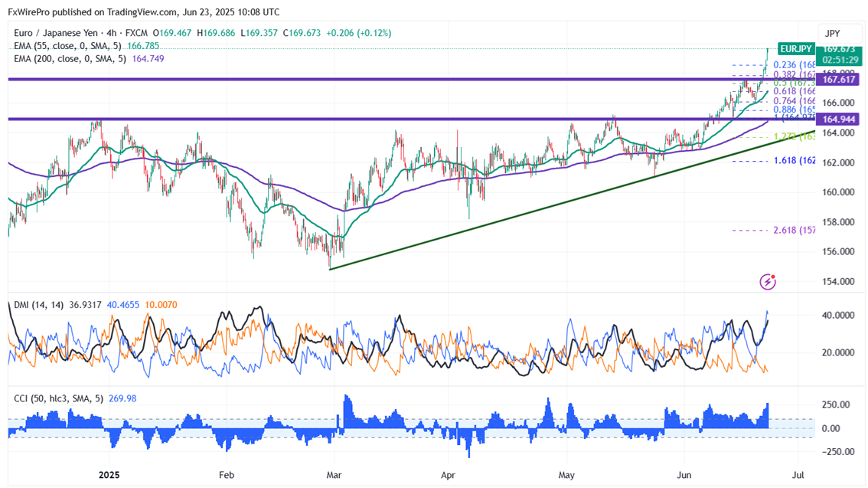This screenshot has height=488, width=868.
Task: Click the 02:51:29 candle countdown timer
Action: [x=840, y=60]
